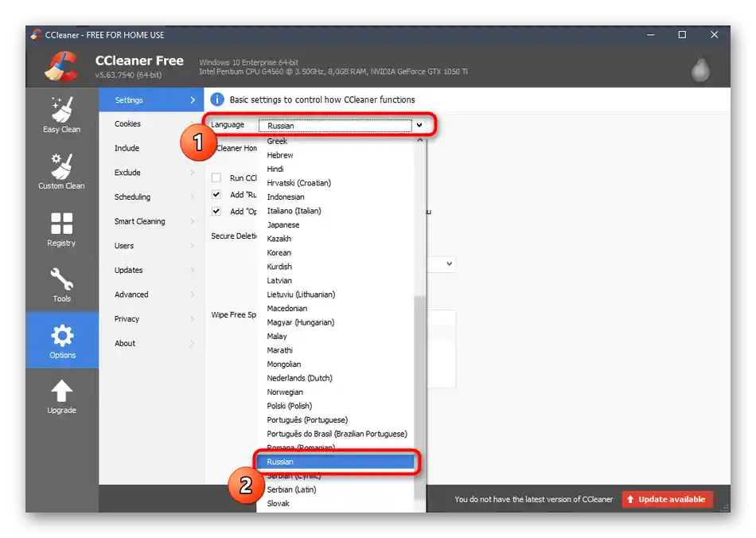Expand the Updates chevron
756x538 pixels.
click(x=193, y=270)
